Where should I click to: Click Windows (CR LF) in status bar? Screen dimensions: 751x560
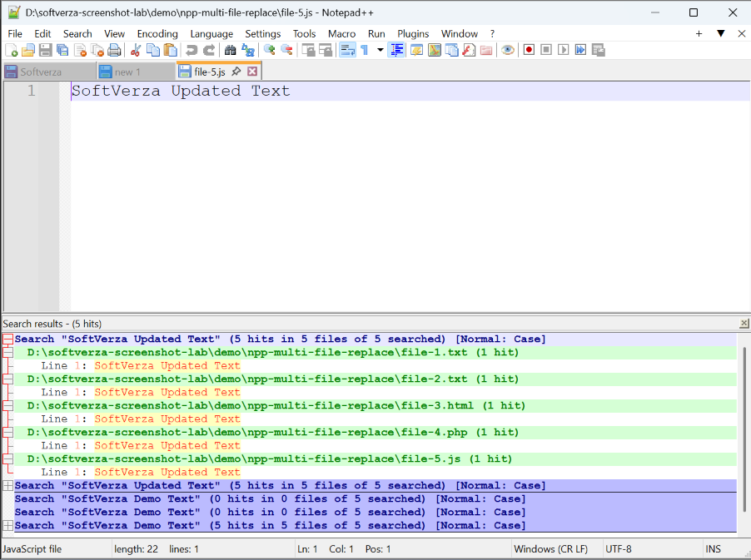click(x=551, y=549)
